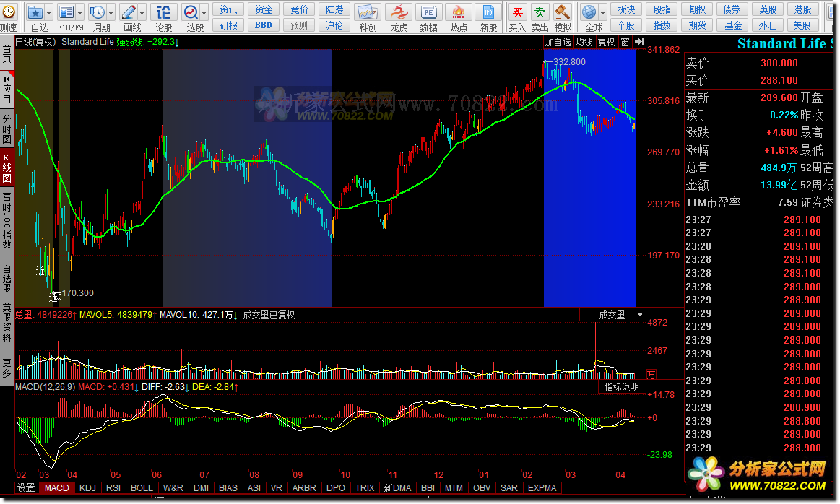
Task: Click the 港股 Hong Kong stocks button
Action: 802,9
